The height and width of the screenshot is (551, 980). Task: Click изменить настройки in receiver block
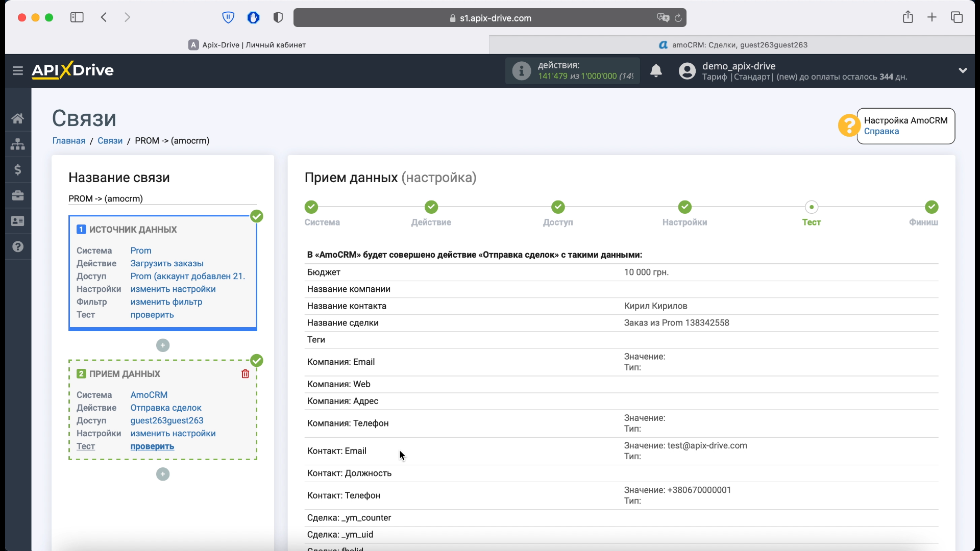point(173,433)
